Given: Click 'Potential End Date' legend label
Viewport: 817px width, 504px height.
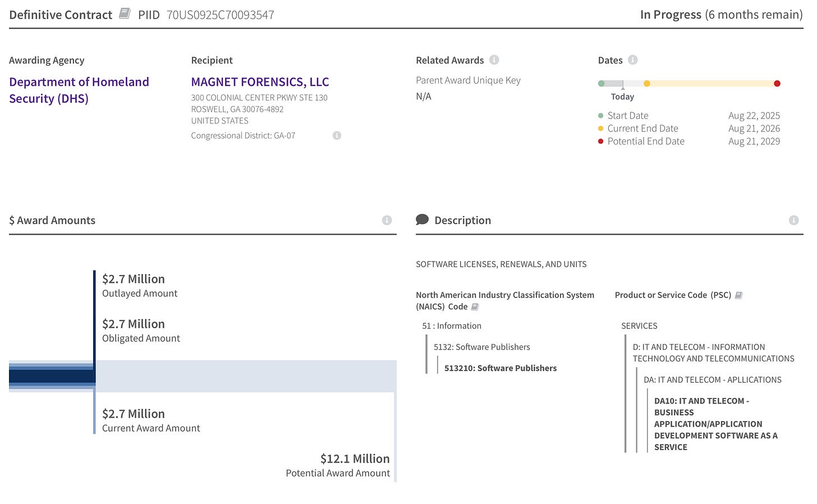Looking at the screenshot, I should click(x=646, y=141).
